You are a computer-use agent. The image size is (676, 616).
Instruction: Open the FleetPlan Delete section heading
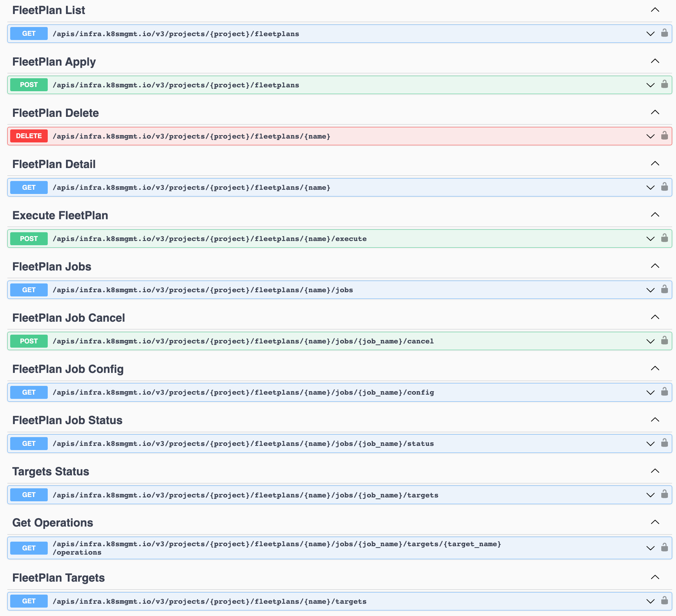click(x=55, y=113)
